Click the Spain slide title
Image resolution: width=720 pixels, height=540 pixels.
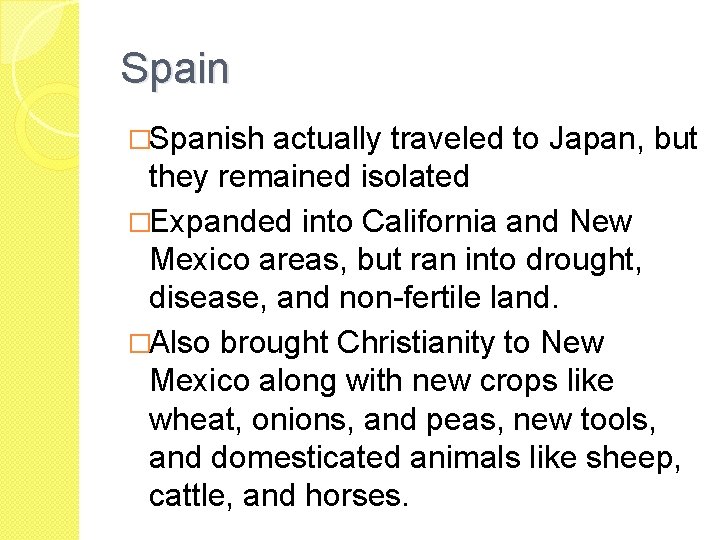point(174,70)
